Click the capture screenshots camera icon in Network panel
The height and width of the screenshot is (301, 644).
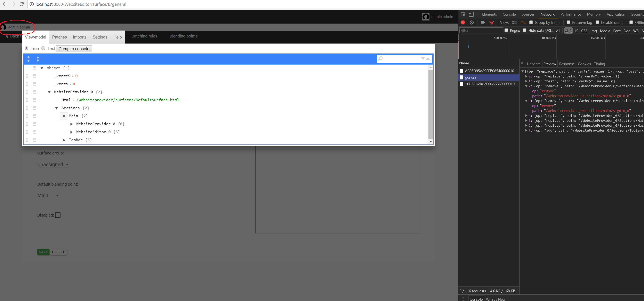point(483,22)
